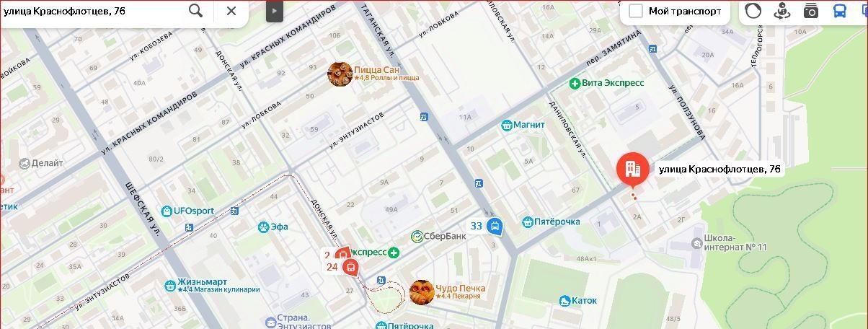Open the photos camera layer icon
The image size is (868, 329).
[x=811, y=11]
